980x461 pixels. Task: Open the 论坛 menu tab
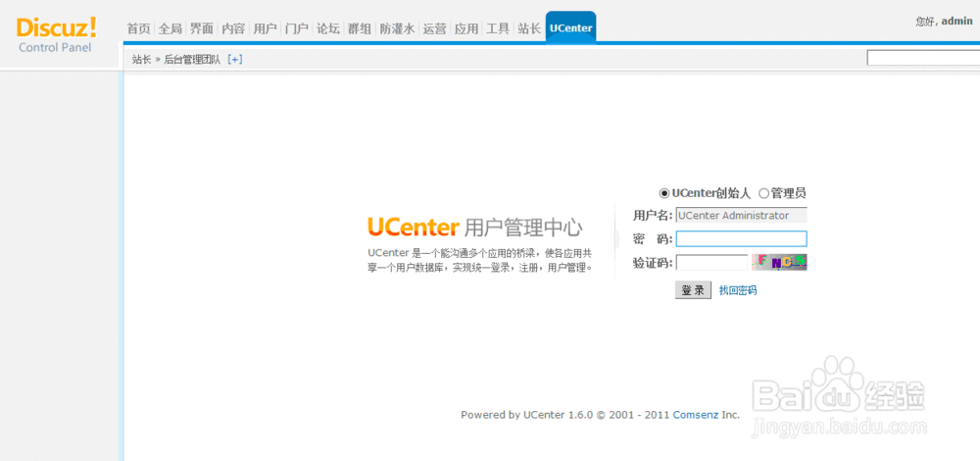click(328, 28)
